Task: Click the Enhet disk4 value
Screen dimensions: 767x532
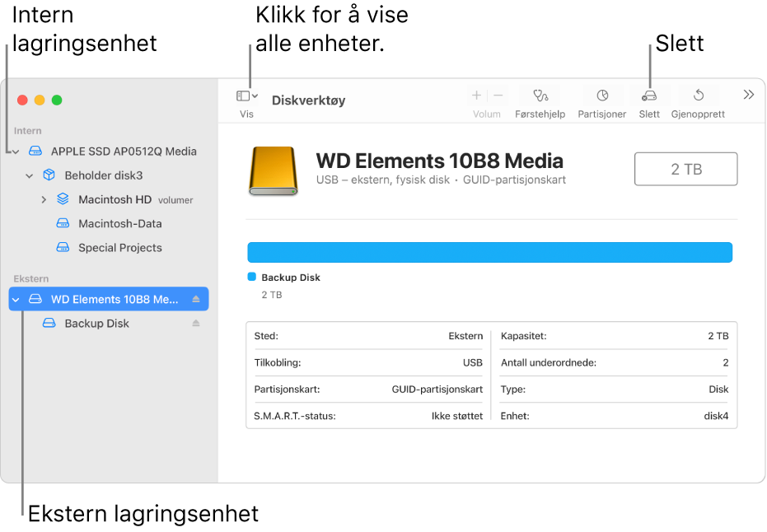Action: tap(716, 416)
